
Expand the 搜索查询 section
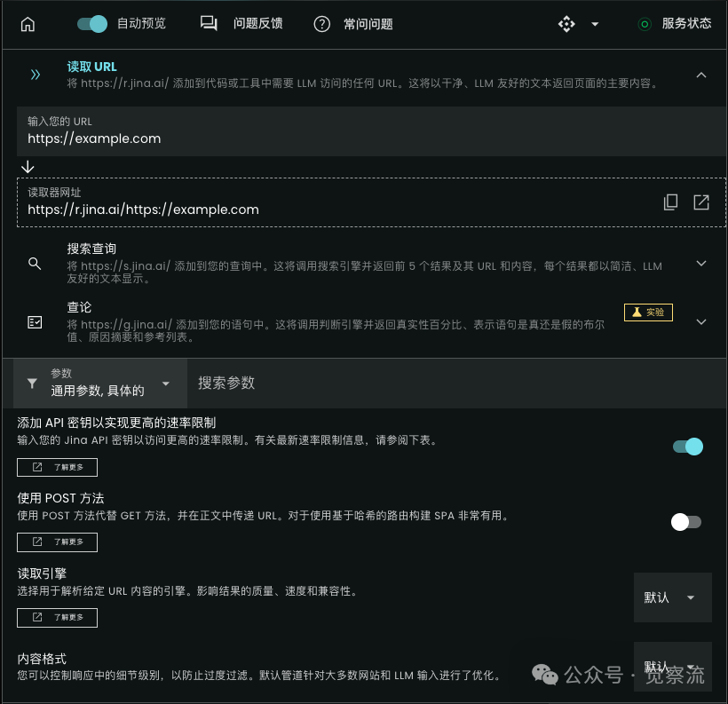[701, 264]
